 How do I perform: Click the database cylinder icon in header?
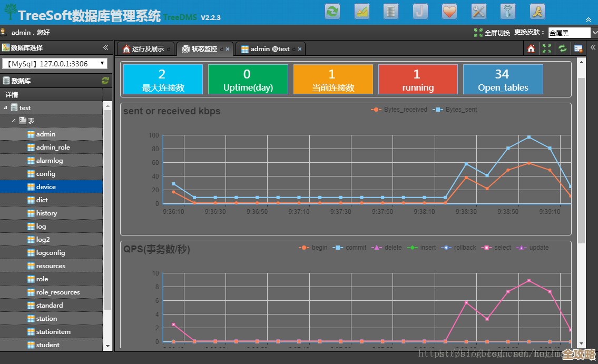[390, 12]
